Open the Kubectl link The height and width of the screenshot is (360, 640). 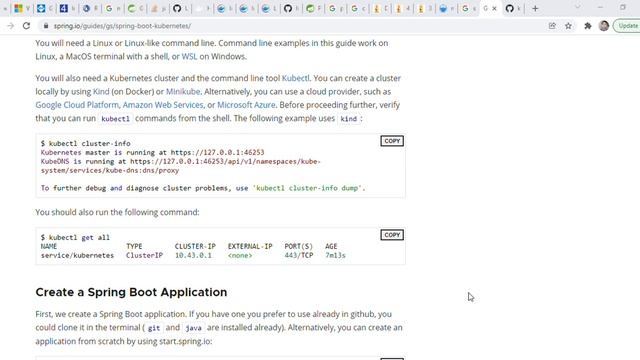[296, 78]
